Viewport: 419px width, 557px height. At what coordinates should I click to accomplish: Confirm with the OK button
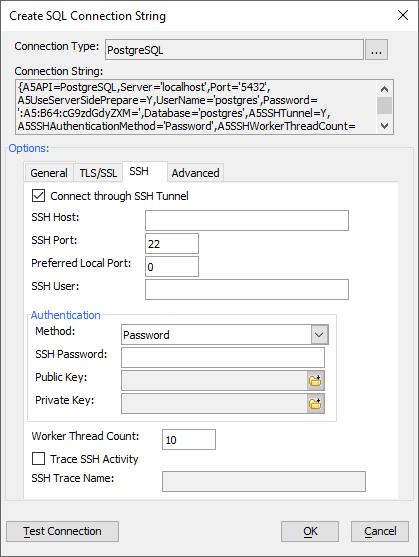coord(310,531)
